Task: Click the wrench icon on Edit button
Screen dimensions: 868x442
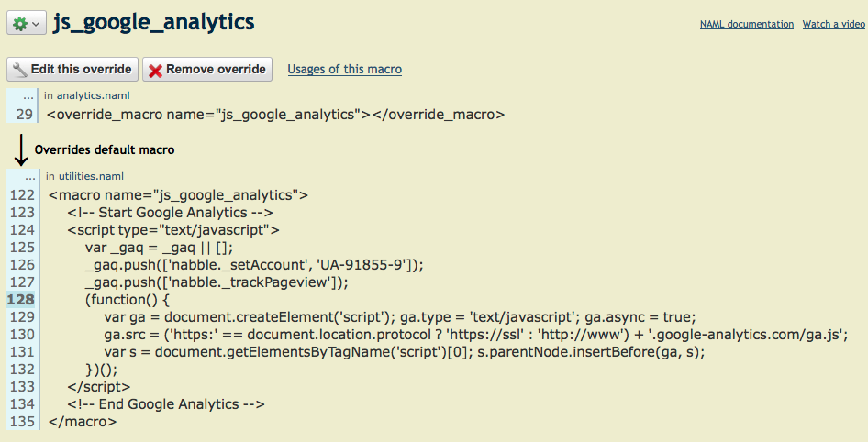Action: (x=20, y=69)
